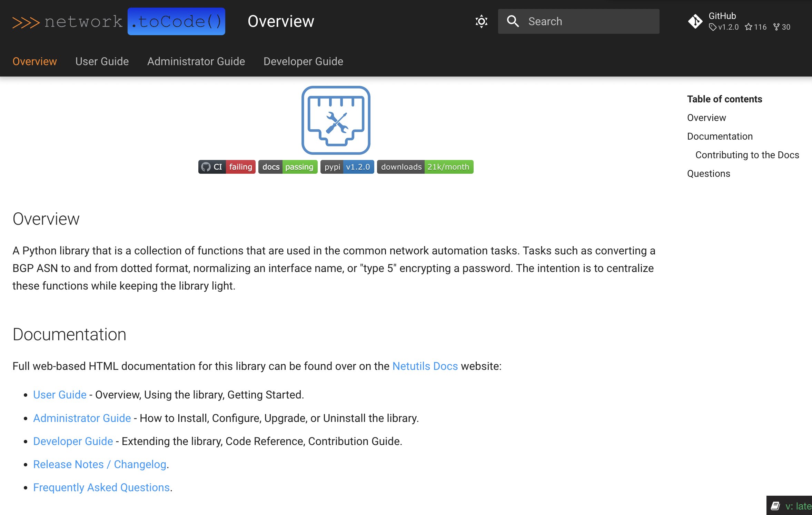Click inside the Search input field
The width and height of the screenshot is (812, 515).
586,21
